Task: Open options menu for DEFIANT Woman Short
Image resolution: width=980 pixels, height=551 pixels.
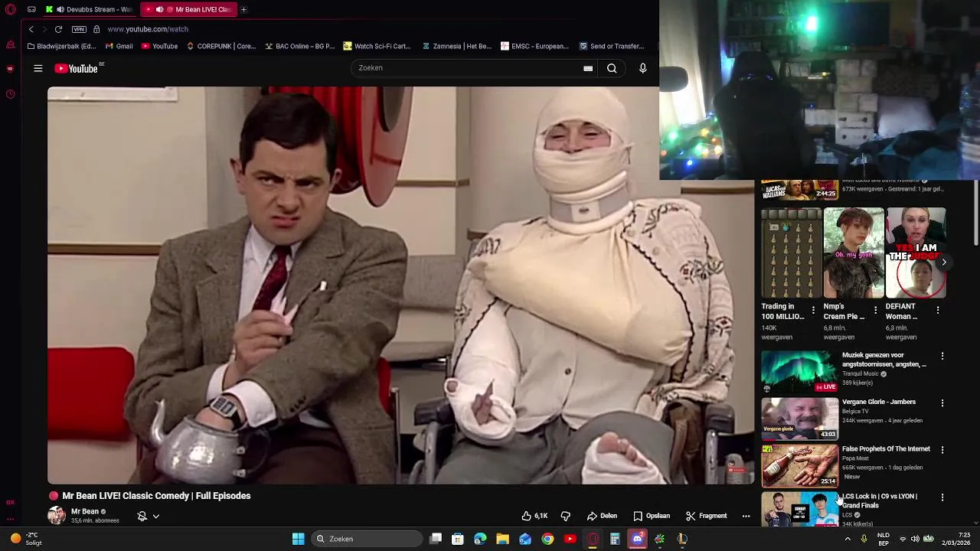Action: (938, 310)
